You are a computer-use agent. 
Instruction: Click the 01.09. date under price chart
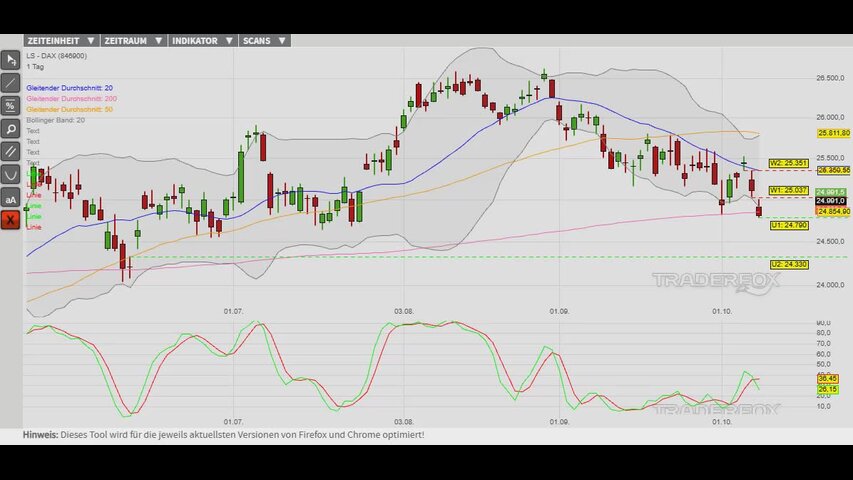tap(559, 311)
